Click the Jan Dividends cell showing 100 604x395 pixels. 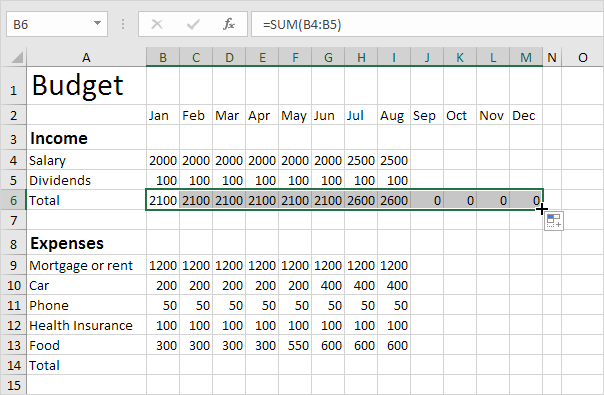click(x=163, y=180)
